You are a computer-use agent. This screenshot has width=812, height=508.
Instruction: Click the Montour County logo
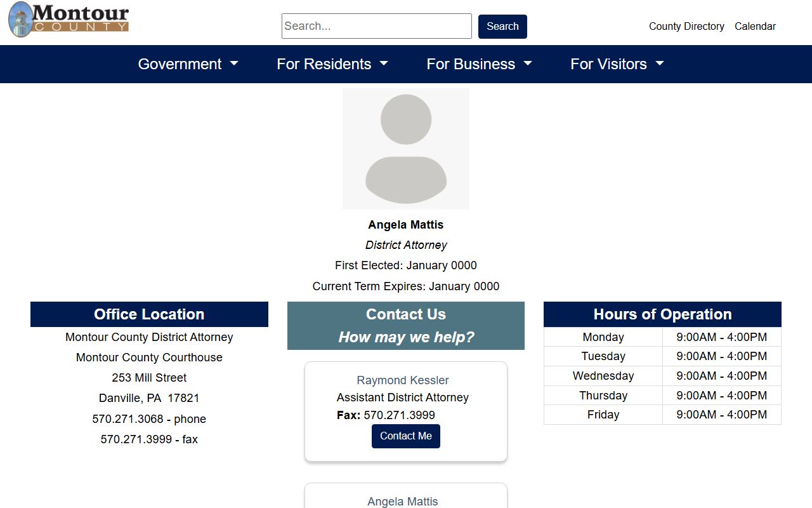69,20
